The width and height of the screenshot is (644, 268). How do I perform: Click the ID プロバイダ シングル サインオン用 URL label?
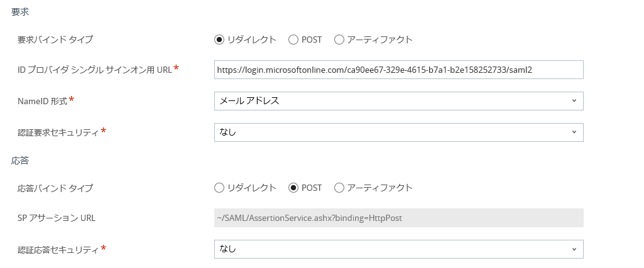94,69
